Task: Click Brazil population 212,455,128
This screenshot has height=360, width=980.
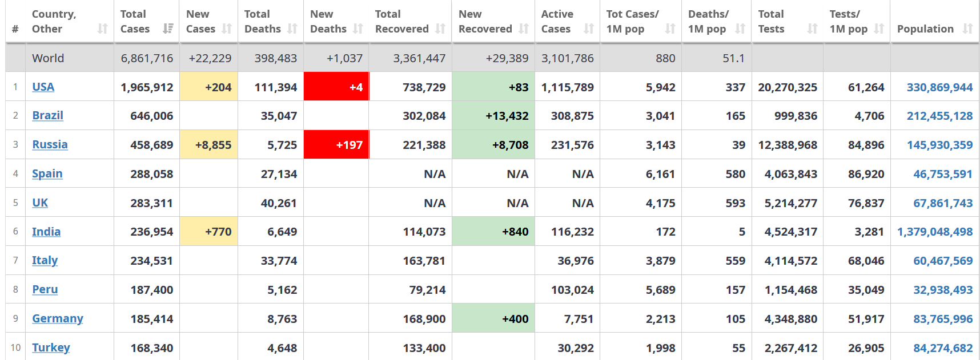Action: [x=940, y=116]
